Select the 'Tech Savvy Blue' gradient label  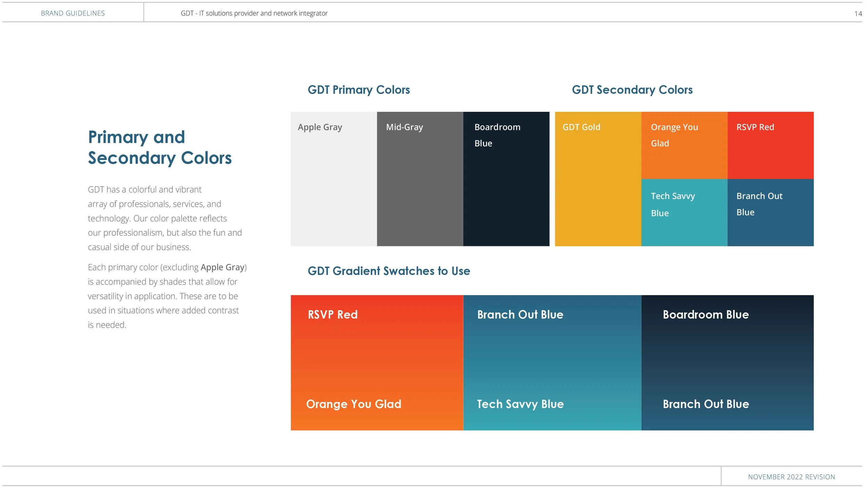click(x=520, y=404)
